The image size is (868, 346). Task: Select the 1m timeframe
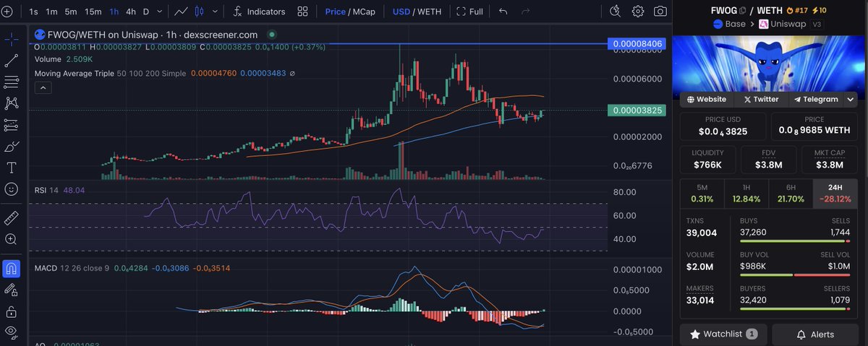pos(52,12)
